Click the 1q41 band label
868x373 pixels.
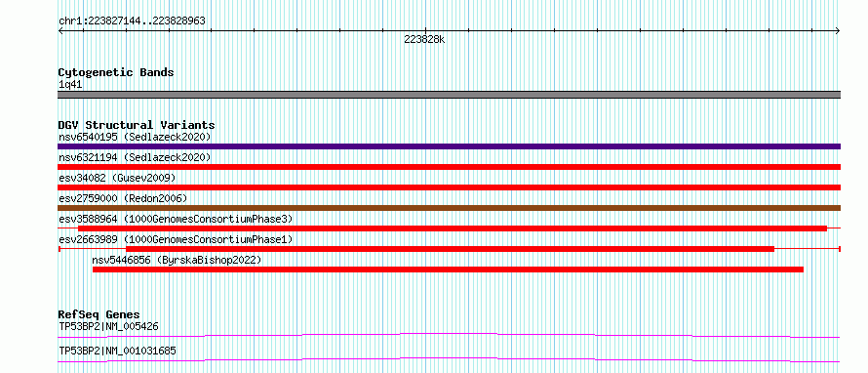[x=71, y=85]
